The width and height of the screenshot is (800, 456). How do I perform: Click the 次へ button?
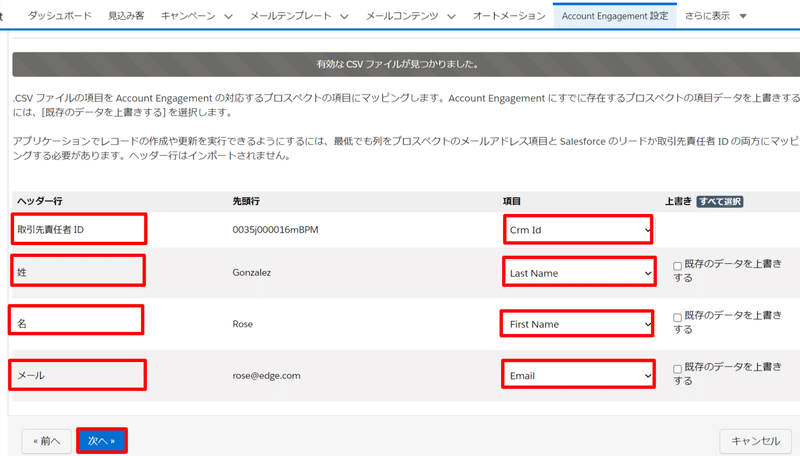coord(102,441)
